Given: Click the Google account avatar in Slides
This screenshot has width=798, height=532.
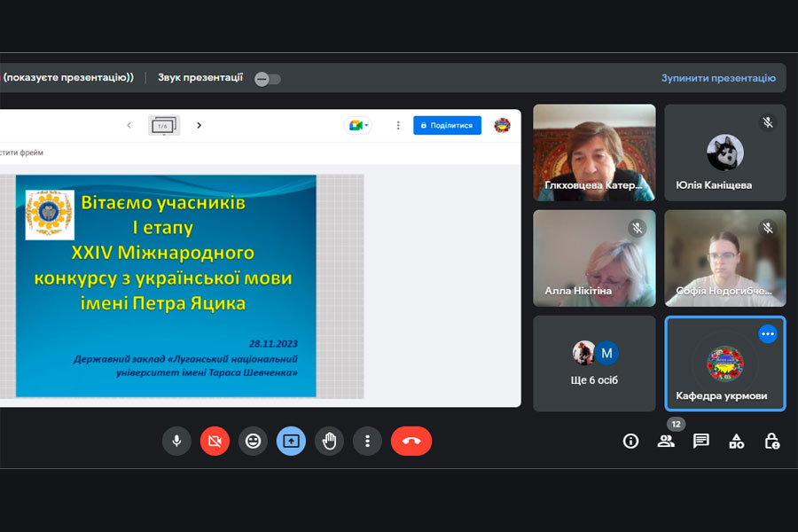Looking at the screenshot, I should coord(503,125).
